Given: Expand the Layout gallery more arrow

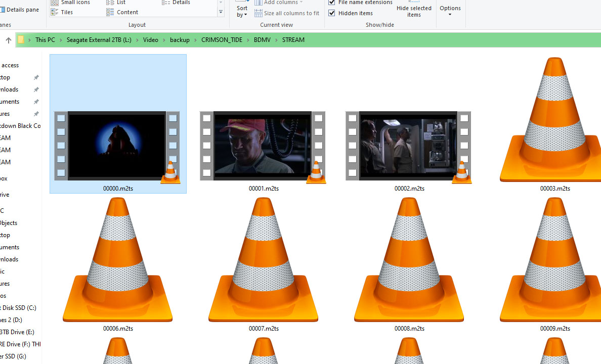Looking at the screenshot, I should pyautogui.click(x=221, y=12).
